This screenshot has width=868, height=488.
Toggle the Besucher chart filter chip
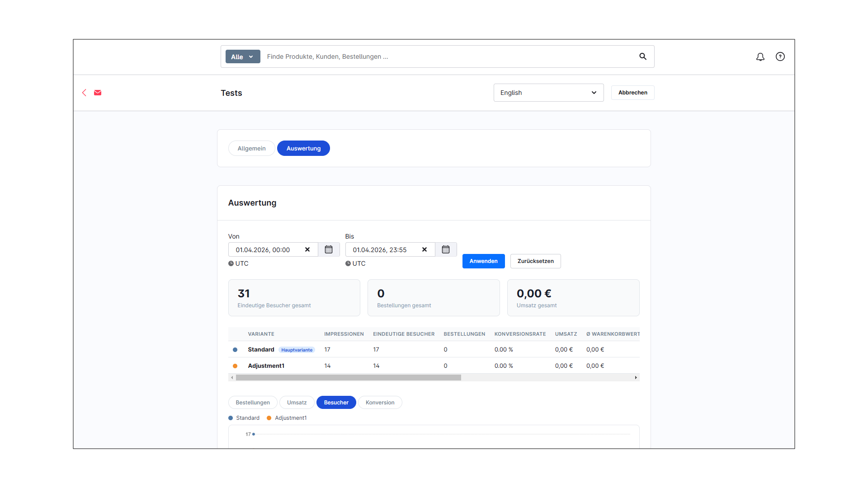pyautogui.click(x=336, y=402)
